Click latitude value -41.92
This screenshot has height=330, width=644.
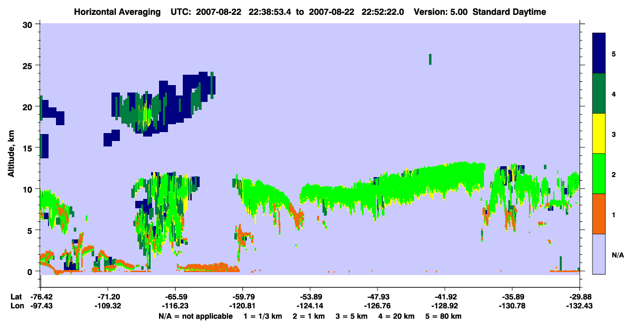click(x=445, y=297)
